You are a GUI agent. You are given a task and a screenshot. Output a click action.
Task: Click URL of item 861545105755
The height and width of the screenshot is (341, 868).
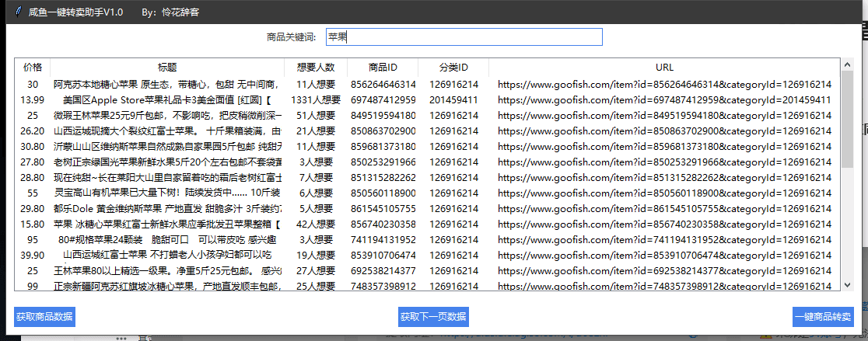(664, 208)
